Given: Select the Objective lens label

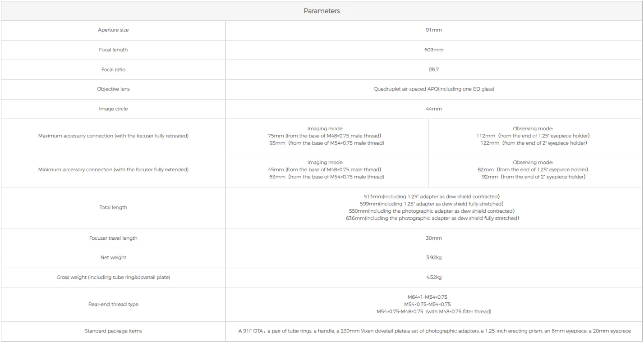Looking at the screenshot, I should pyautogui.click(x=113, y=89).
